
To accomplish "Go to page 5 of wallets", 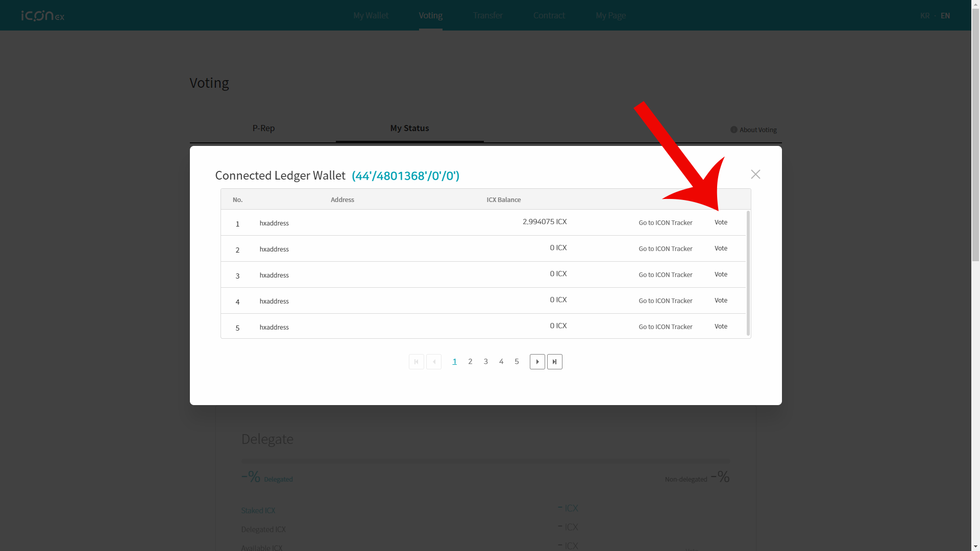I will click(517, 362).
